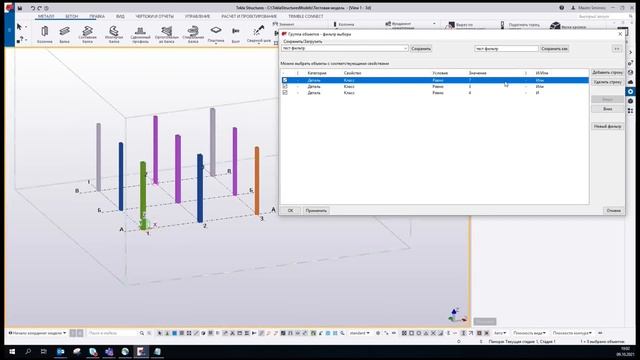
Task: Uncheck the checkbox of the selected row with value 7
Action: click(x=285, y=80)
